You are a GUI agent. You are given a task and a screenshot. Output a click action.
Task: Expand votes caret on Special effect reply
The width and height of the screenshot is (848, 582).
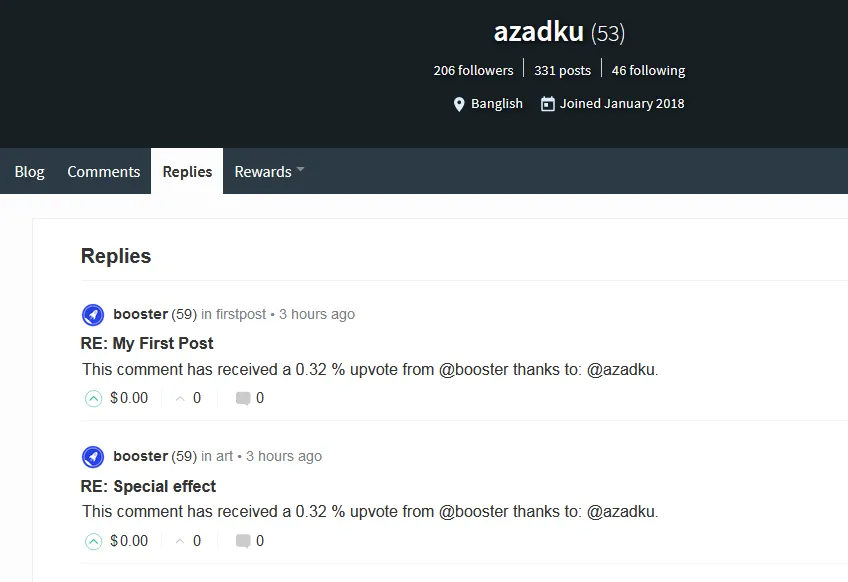point(180,541)
